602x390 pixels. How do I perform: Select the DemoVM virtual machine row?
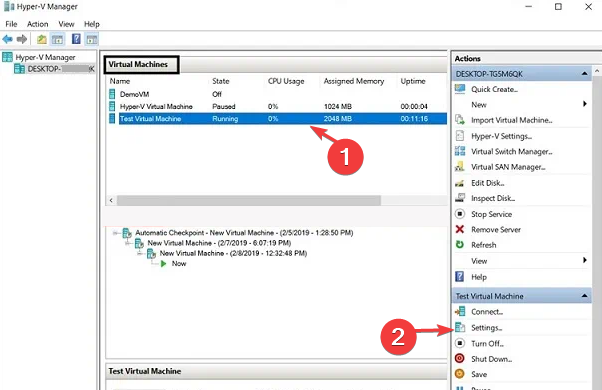point(278,94)
